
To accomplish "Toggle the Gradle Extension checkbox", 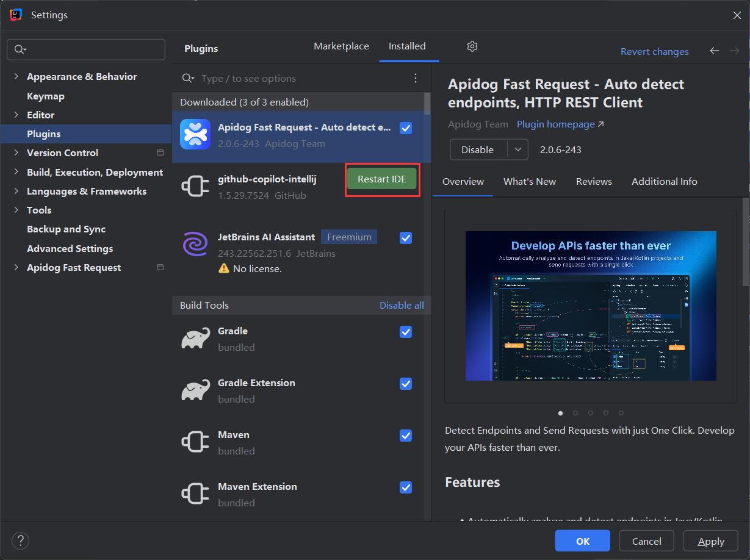I will click(406, 384).
